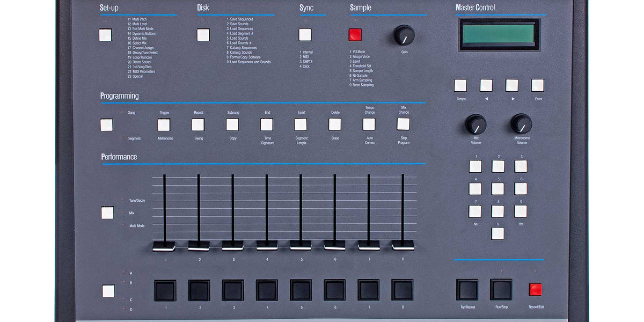The image size is (644, 322).
Task: Toggle the Trigger/Metronome button
Action: click(x=164, y=125)
